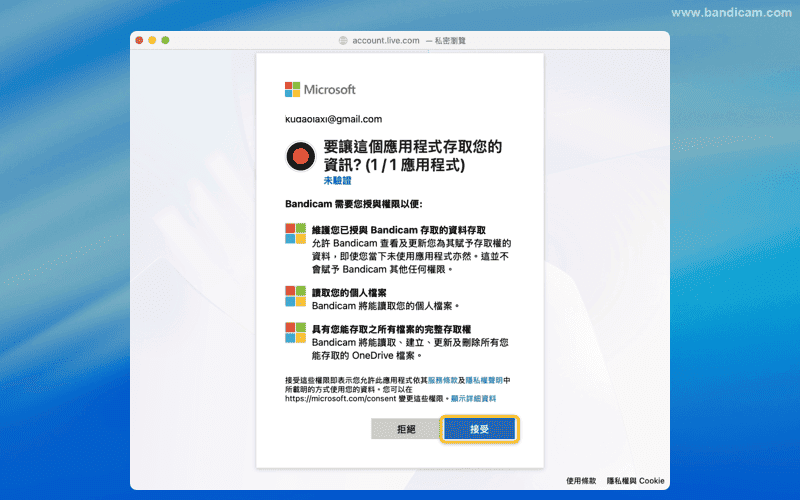
Task: Click 維護您已授與 Bandicam 存取的資料存取 title
Action: (399, 230)
